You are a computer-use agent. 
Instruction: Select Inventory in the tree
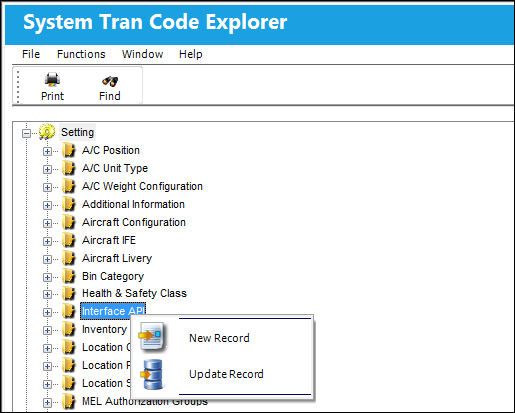tap(104, 329)
